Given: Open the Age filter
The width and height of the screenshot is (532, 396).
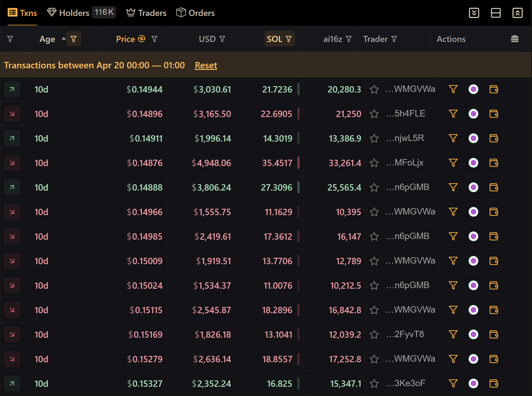Looking at the screenshot, I should 74,39.
